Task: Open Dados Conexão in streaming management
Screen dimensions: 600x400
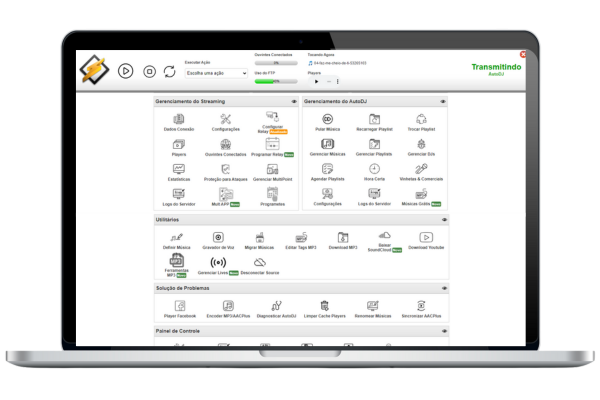Action: (x=177, y=119)
